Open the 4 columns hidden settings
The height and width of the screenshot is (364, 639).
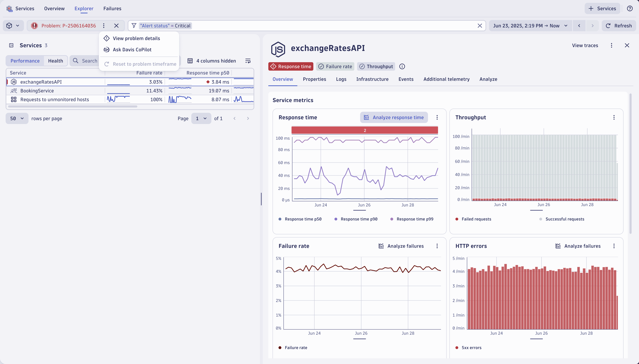coord(212,61)
